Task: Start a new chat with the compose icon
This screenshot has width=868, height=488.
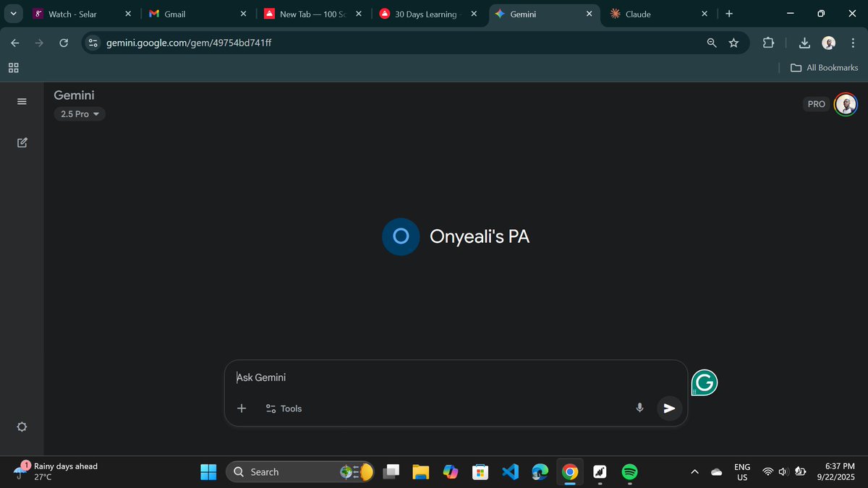Action: pos(22,142)
